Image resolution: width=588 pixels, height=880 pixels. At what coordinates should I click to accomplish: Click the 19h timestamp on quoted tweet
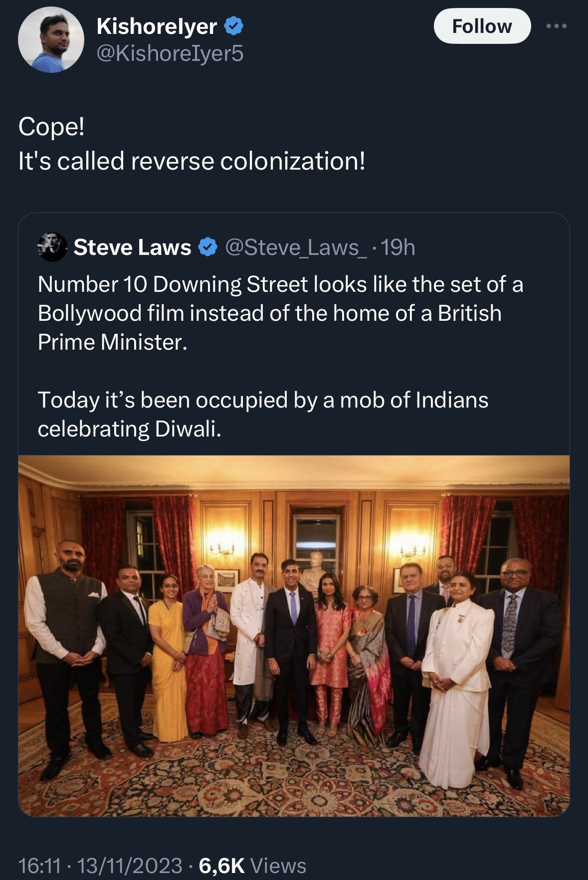397,247
